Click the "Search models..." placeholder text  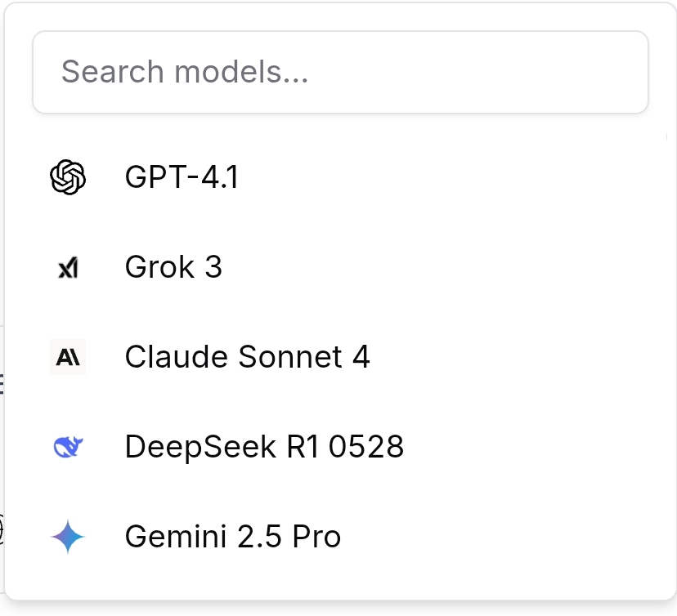(x=185, y=72)
